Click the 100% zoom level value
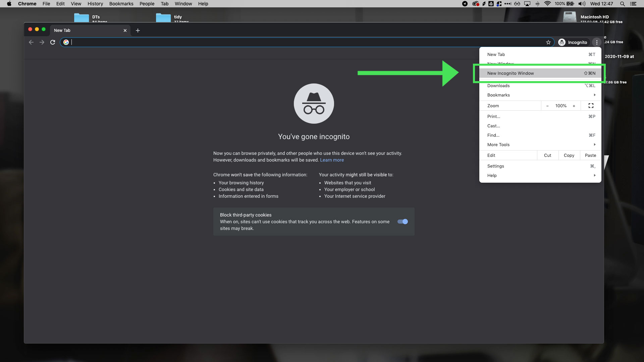 (x=561, y=106)
